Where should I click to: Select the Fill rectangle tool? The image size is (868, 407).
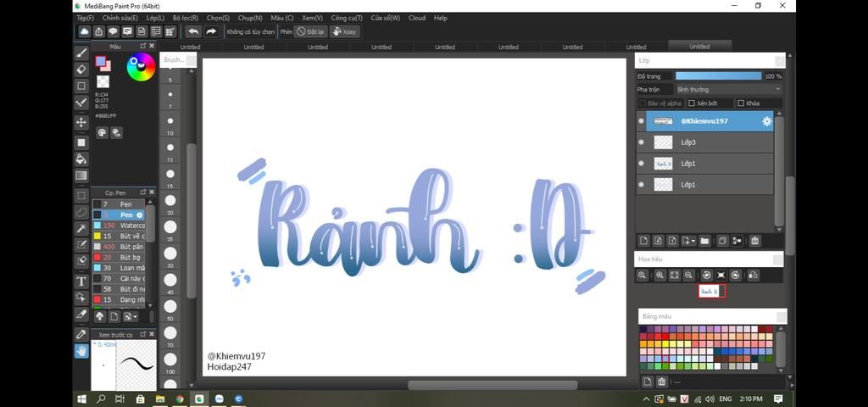[81, 142]
